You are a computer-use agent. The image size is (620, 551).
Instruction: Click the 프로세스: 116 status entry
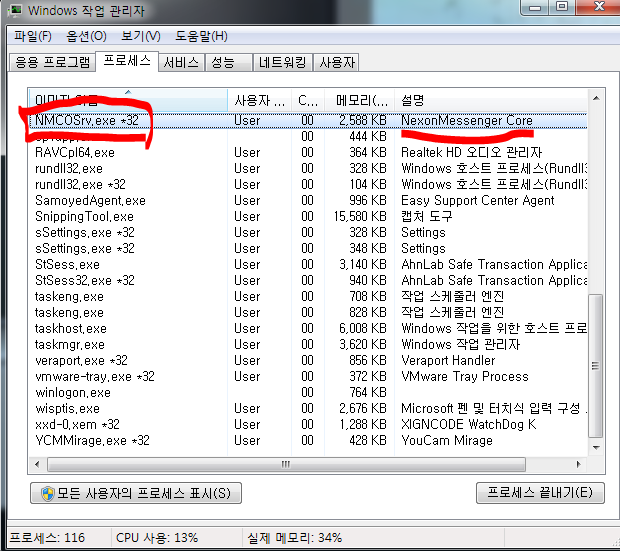click(x=47, y=538)
